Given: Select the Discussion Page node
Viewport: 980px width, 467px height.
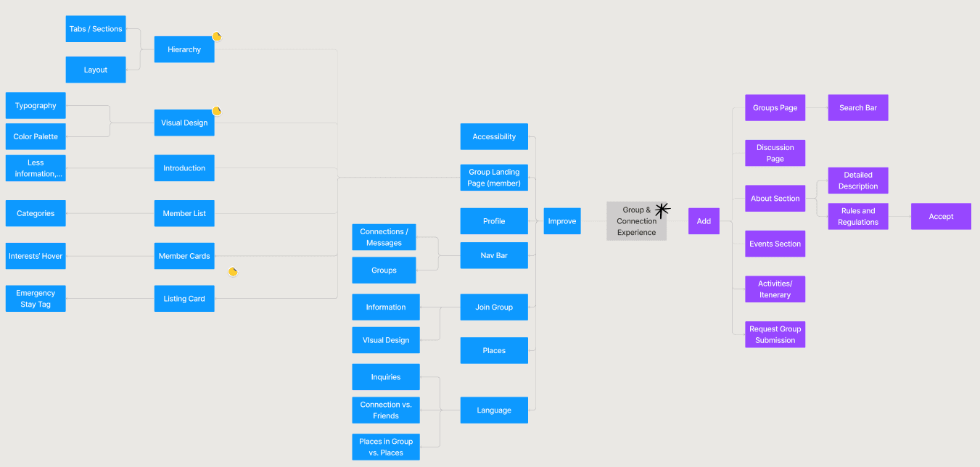Looking at the screenshot, I should coord(775,153).
